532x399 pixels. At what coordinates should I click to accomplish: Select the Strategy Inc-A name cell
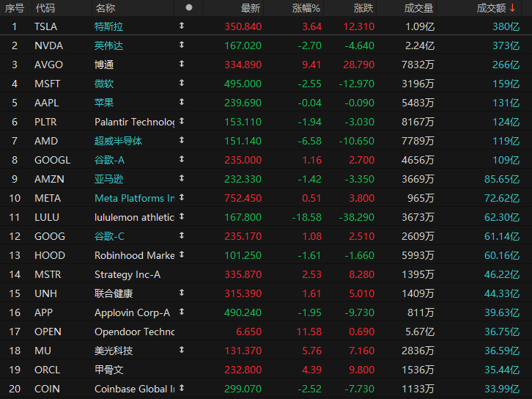pos(128,274)
